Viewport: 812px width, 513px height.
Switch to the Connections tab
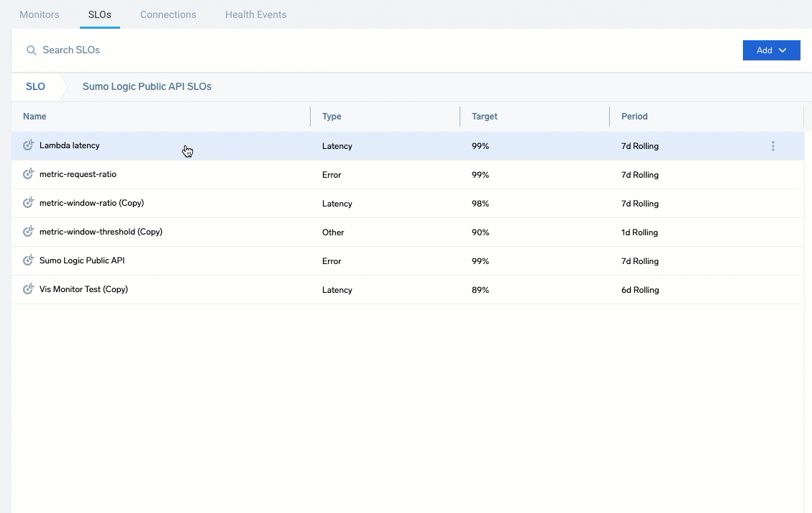coord(168,14)
